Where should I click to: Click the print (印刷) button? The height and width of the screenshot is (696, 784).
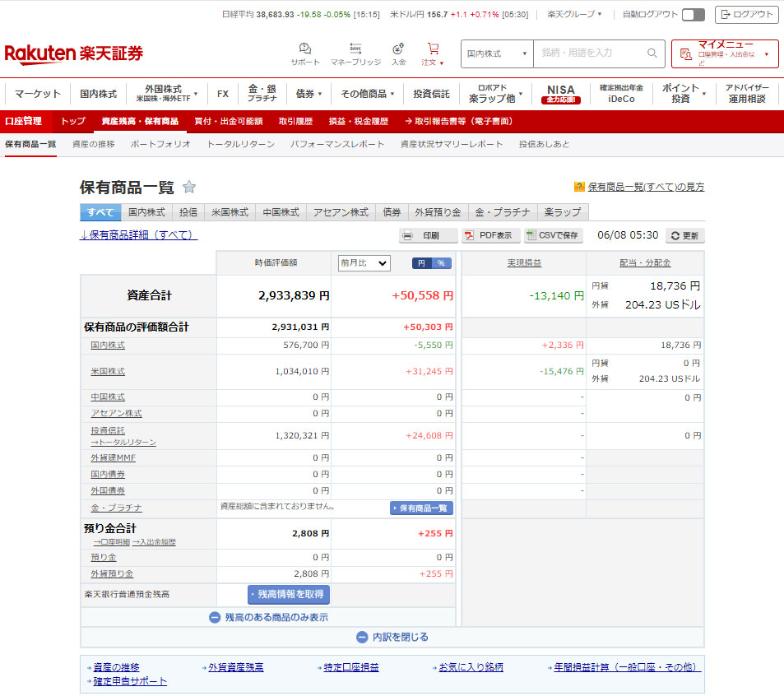[428, 235]
